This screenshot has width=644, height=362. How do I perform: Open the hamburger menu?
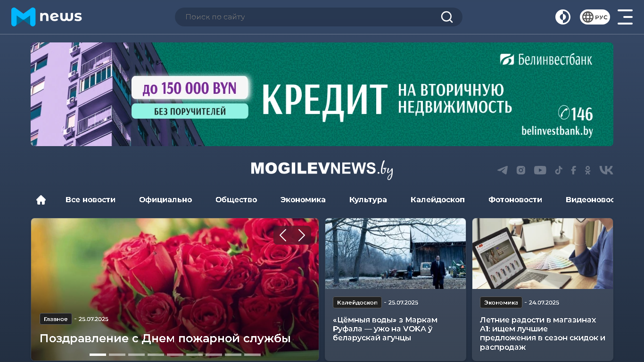click(625, 17)
